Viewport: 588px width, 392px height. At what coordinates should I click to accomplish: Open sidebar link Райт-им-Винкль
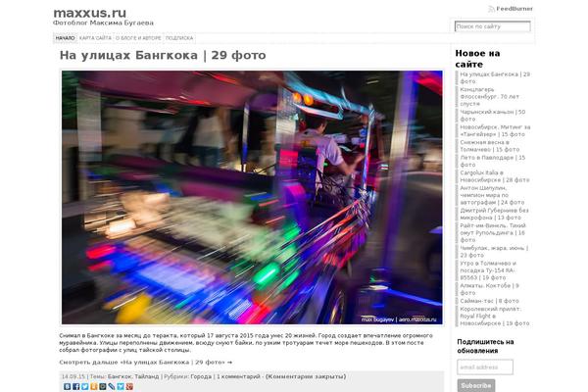(x=493, y=232)
